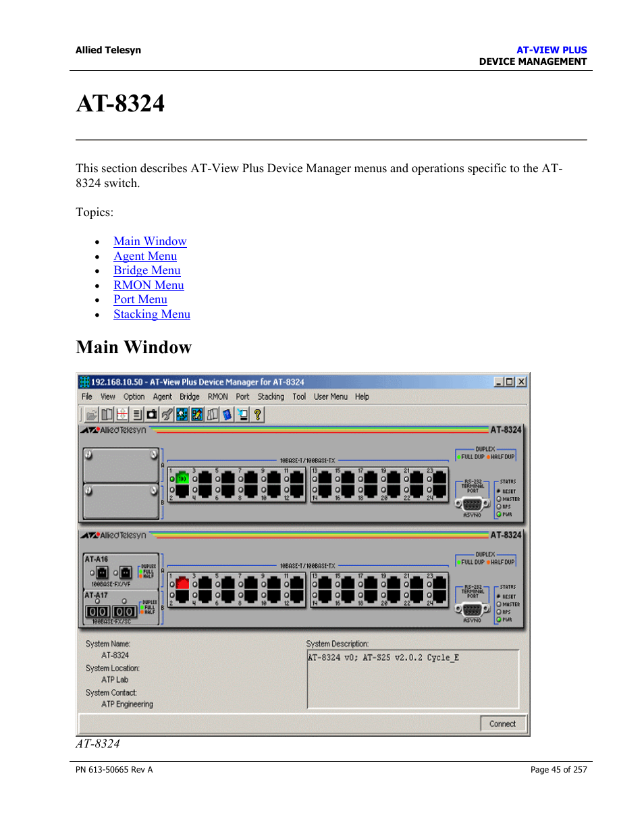Click the AT-A17 module label
Screen dimensions: 644x834
point(96,596)
